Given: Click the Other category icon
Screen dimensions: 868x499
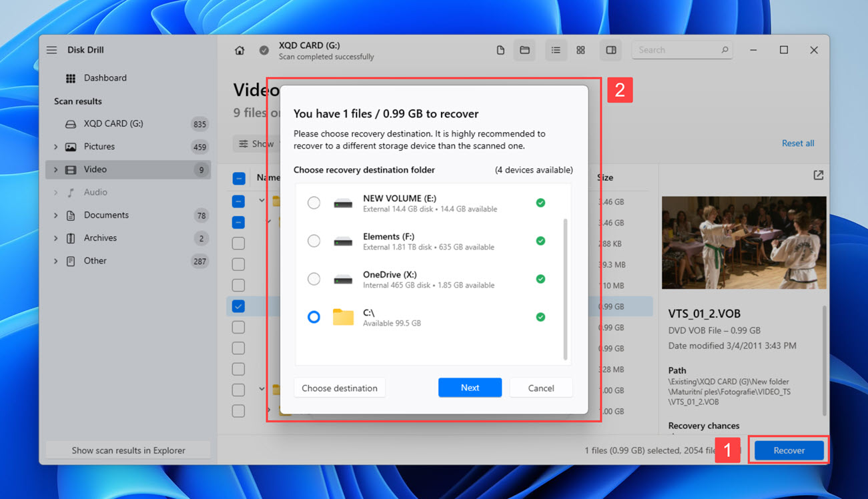Looking at the screenshot, I should (71, 261).
